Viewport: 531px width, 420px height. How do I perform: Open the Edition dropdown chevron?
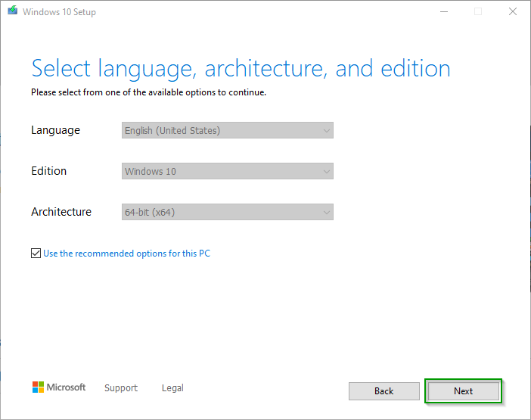click(x=326, y=172)
